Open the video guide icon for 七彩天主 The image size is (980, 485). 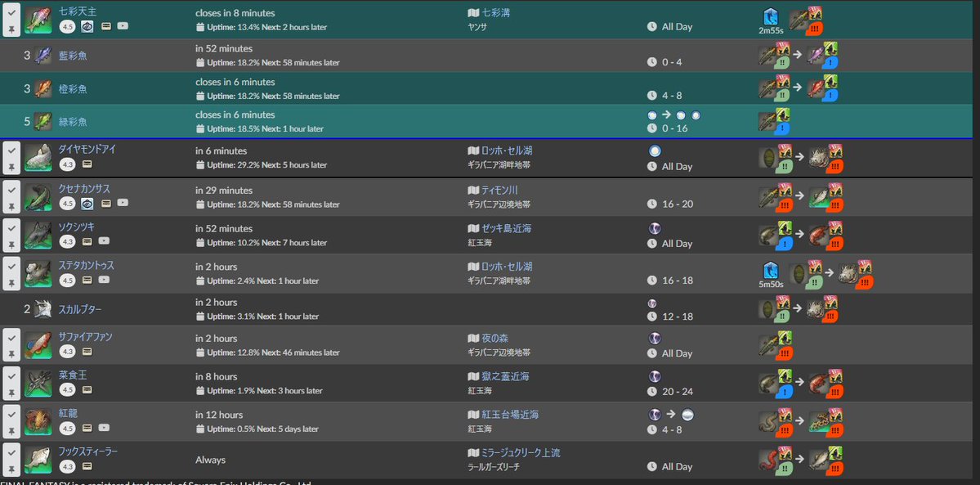coord(123,26)
